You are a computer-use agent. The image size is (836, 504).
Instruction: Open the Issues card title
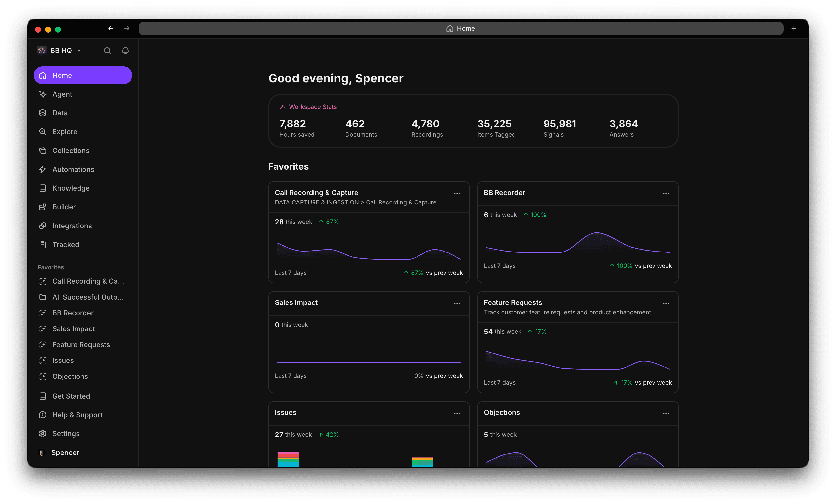(285, 412)
